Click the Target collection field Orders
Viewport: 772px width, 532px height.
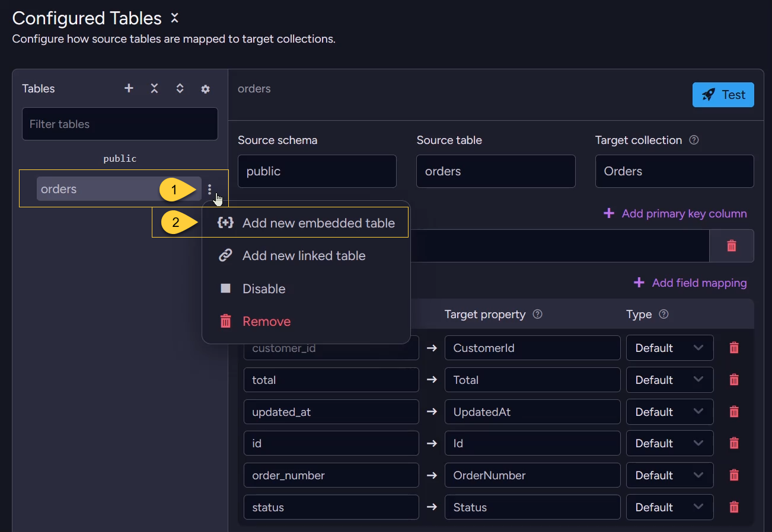pyautogui.click(x=675, y=171)
